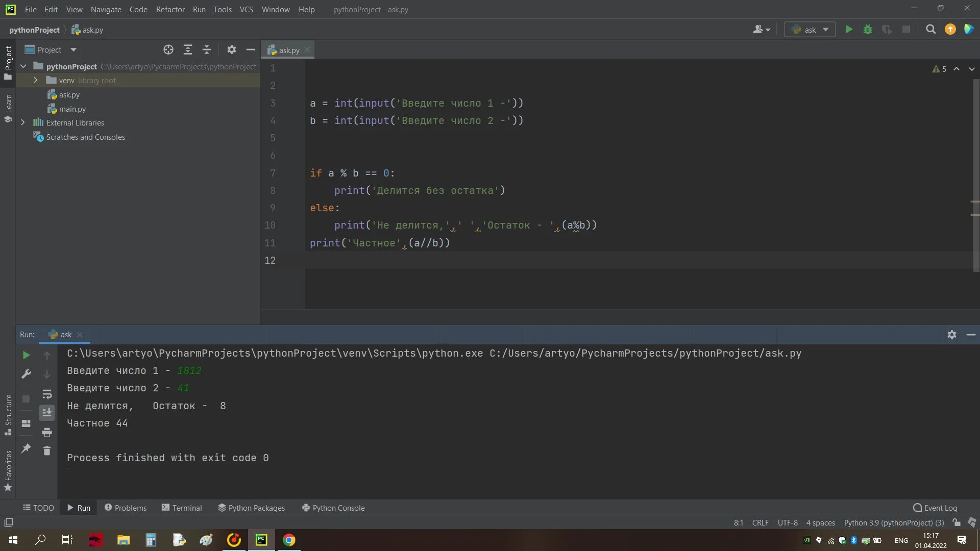This screenshot has width=980, height=551.
Task: Toggle the Project side tab
Action: 8,63
